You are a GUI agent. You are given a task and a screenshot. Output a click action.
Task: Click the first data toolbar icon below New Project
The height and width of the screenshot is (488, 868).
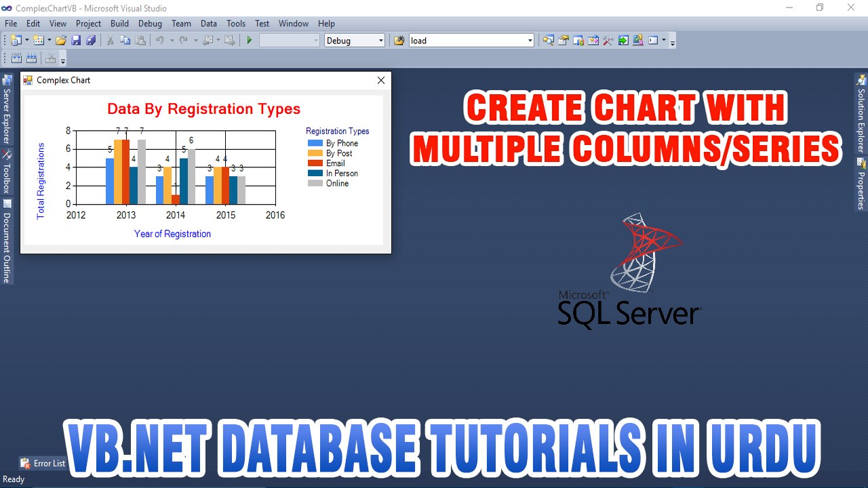click(x=16, y=58)
